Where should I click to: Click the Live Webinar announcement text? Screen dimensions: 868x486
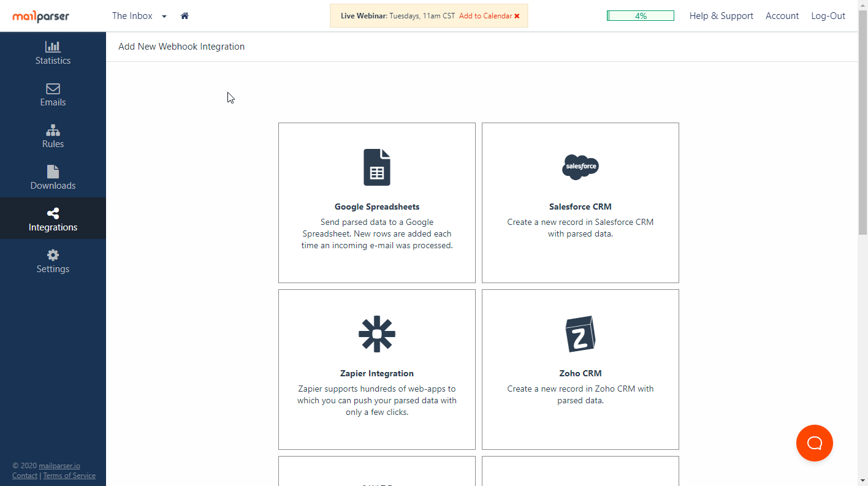tap(398, 16)
